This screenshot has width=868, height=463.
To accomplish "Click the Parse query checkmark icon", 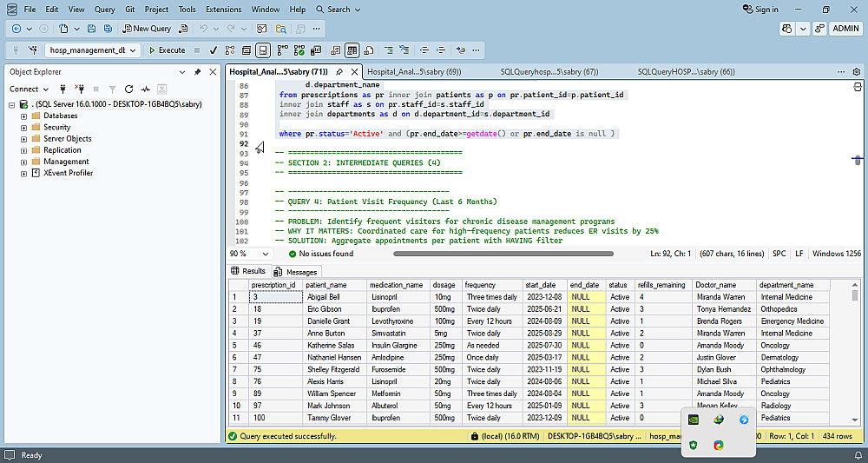I will coord(214,50).
